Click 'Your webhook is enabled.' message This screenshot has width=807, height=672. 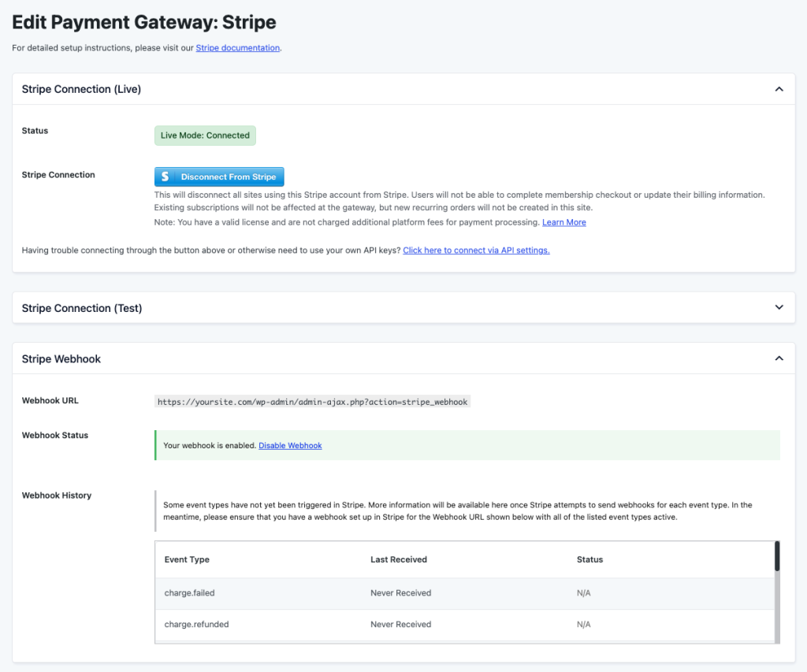click(x=210, y=446)
